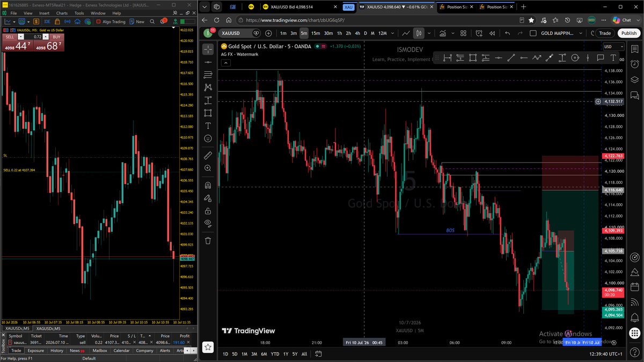Select the YTD date range
Image resolution: width=644 pixels, height=362 pixels.
pos(275,354)
